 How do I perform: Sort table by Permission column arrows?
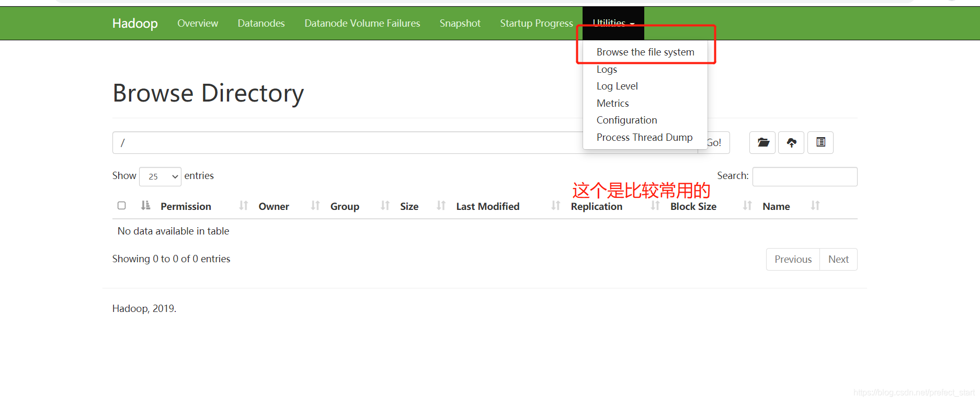(x=244, y=206)
